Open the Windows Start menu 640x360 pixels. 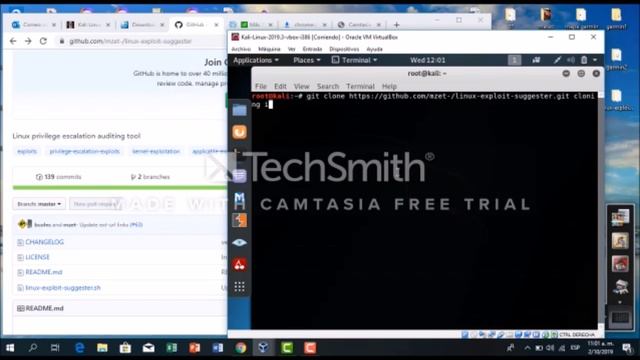[x=10, y=348]
